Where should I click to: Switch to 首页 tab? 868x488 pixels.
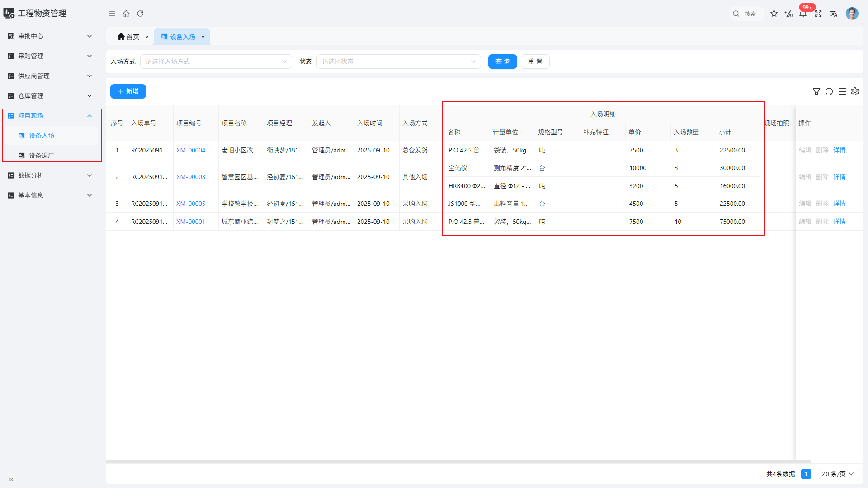[x=129, y=37]
